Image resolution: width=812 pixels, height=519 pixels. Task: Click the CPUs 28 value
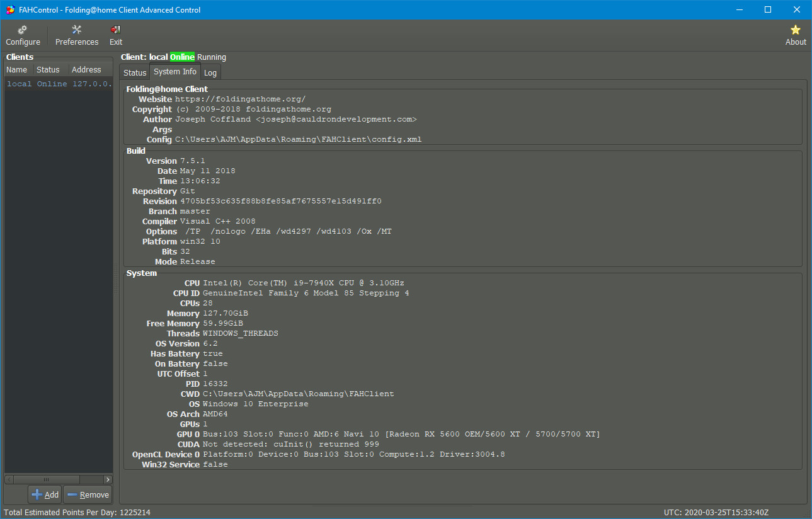[207, 303]
